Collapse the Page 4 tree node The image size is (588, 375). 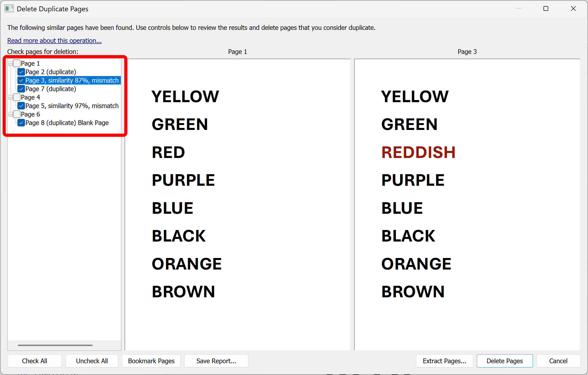10,97
